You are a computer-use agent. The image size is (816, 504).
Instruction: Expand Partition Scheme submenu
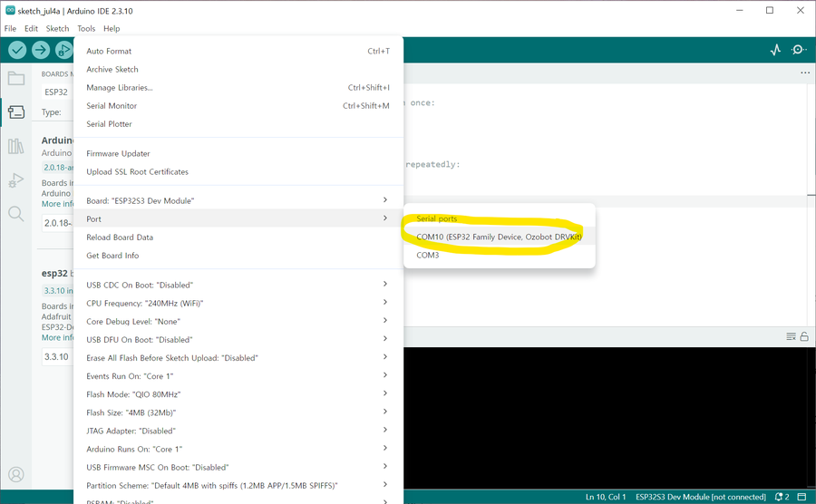(x=238, y=485)
